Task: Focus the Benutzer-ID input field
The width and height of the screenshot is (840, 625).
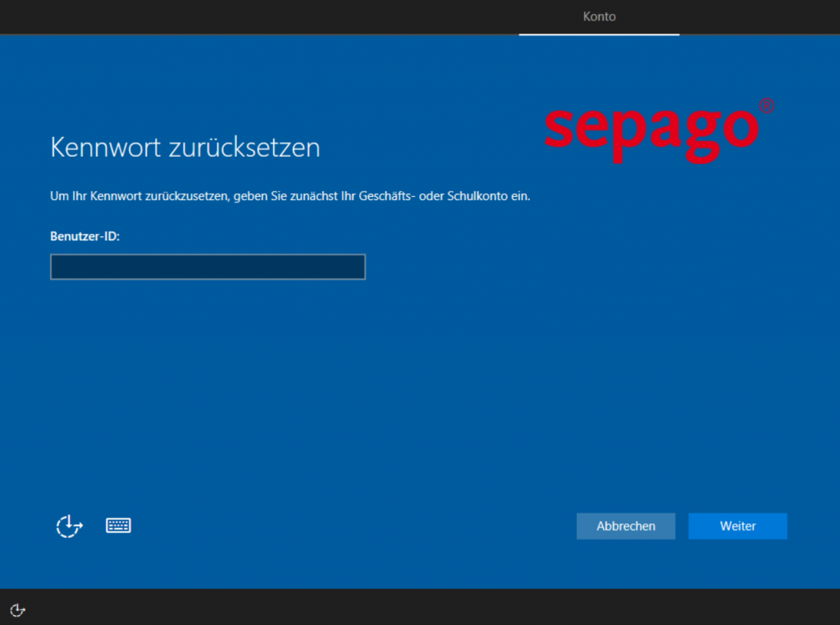Action: tap(208, 267)
